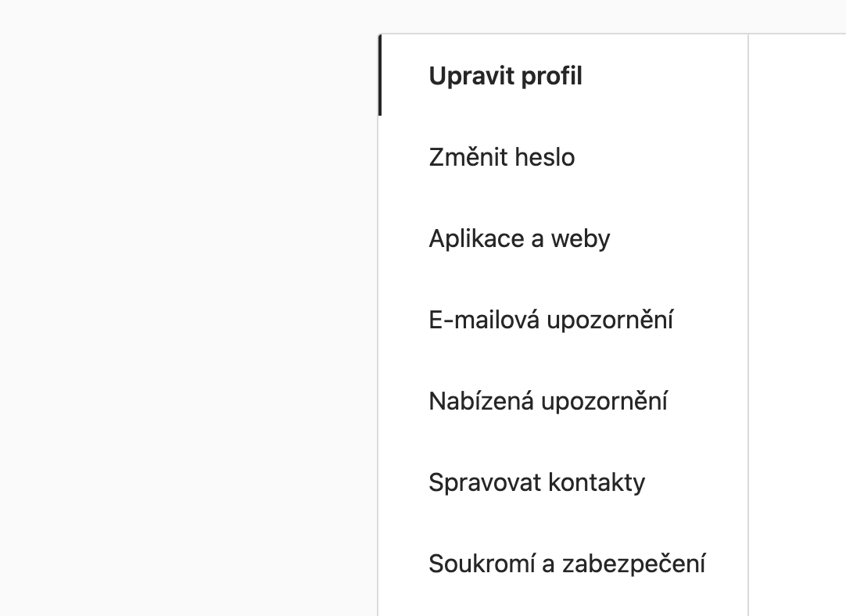Open the Upravit profil tab

(505, 77)
